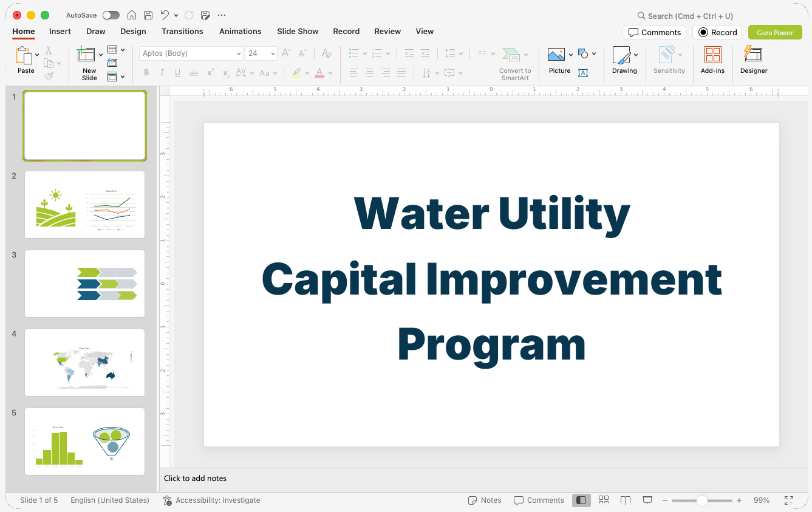Switch to Reading View
Image resolution: width=812 pixels, height=512 pixels.
coord(626,500)
